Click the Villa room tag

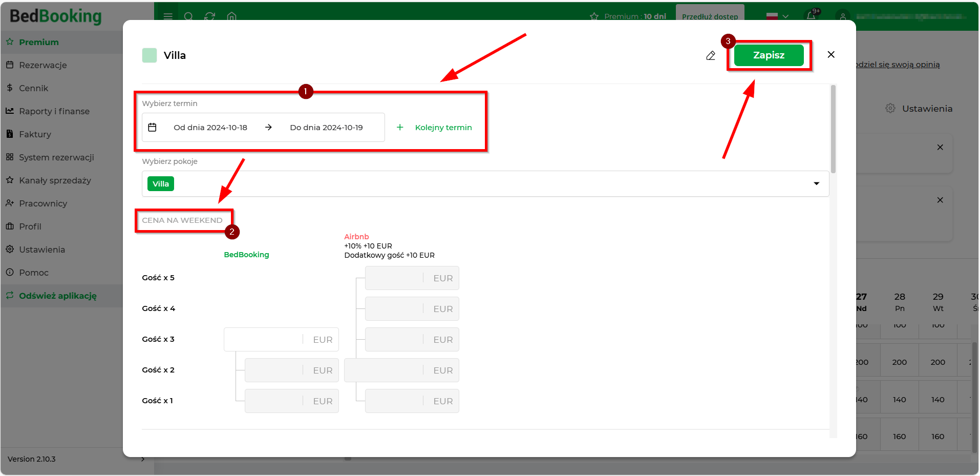161,184
